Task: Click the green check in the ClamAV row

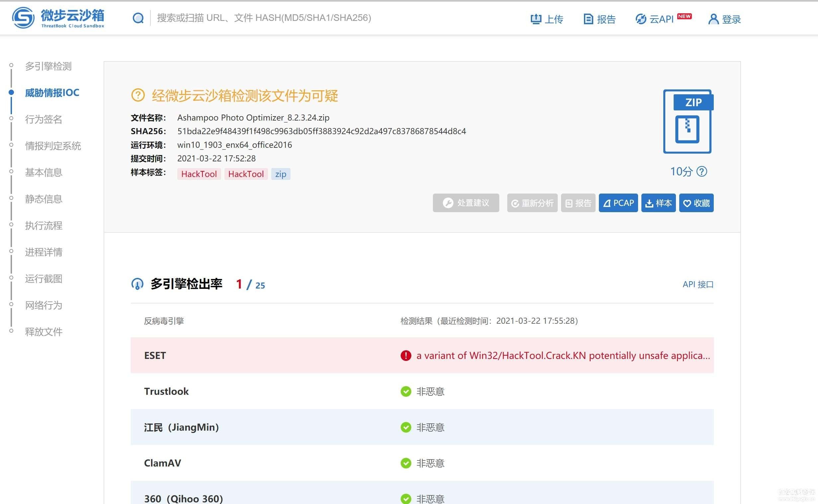Action: pos(406,463)
